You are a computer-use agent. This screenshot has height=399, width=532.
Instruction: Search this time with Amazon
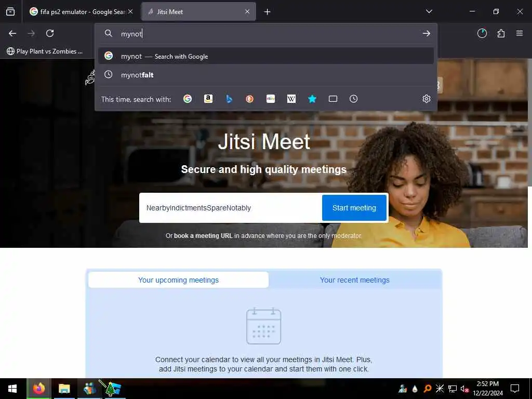[208, 99]
